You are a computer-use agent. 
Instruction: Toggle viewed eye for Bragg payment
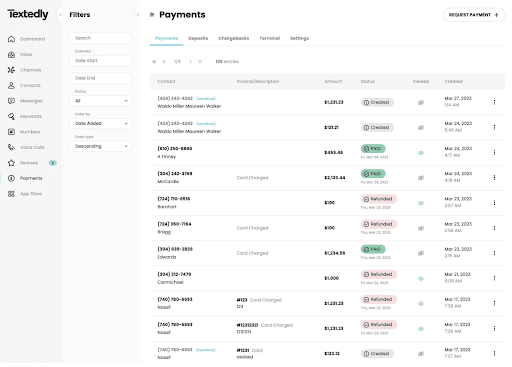coord(421,228)
